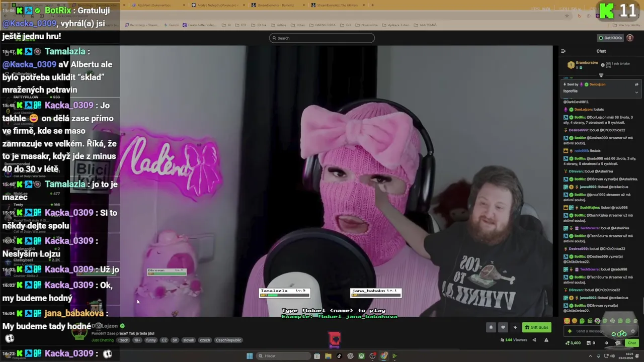Switch to the Alerty browser tab

217,5
